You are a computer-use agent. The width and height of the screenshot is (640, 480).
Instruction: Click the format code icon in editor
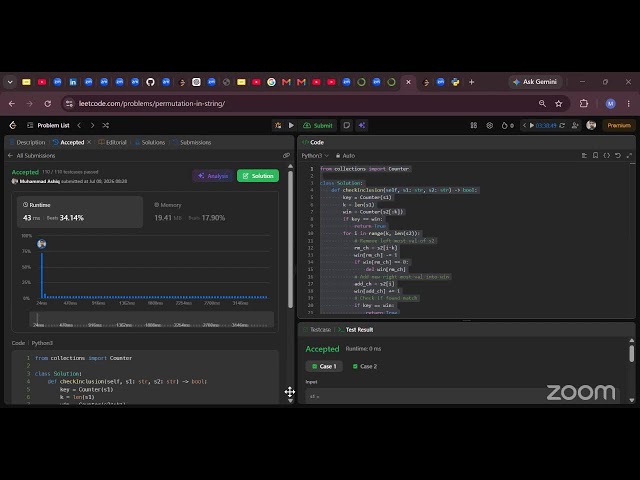tap(584, 156)
